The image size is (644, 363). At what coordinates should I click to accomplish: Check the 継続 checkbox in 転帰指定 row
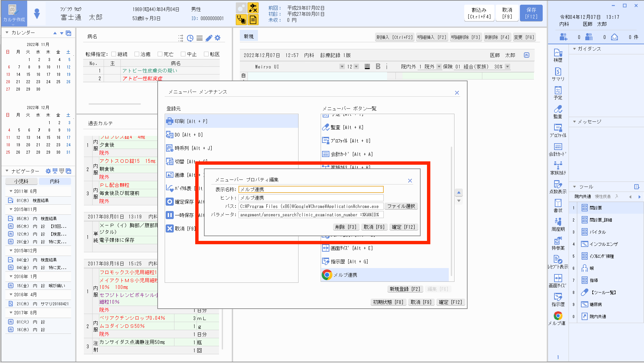point(114,54)
